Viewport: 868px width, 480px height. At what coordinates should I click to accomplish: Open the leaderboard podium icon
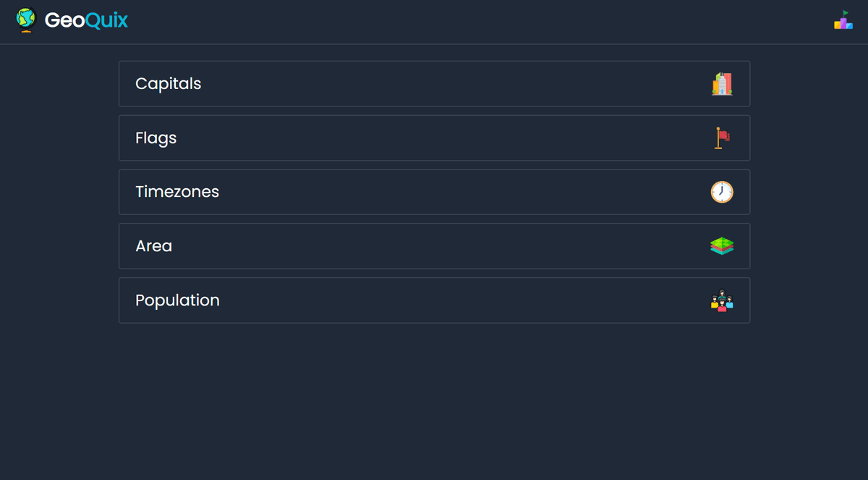coord(843,20)
